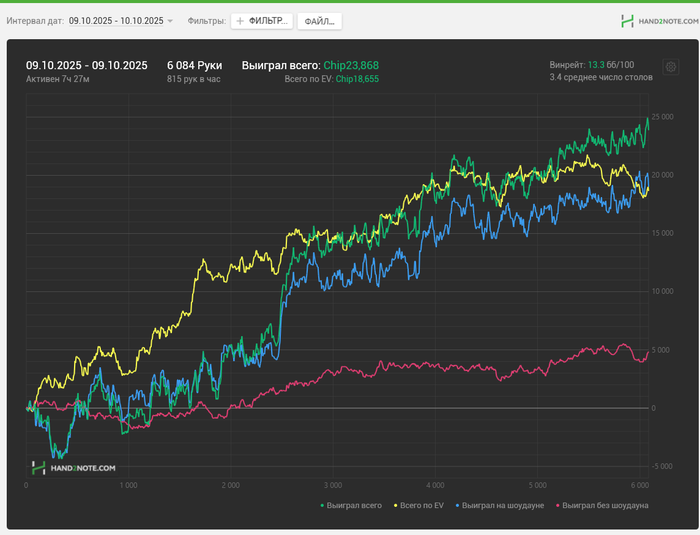Viewport: 700px width, 535px height.
Task: Open the date range 09.10.2025 - 10.10.2025
Action: pos(116,21)
